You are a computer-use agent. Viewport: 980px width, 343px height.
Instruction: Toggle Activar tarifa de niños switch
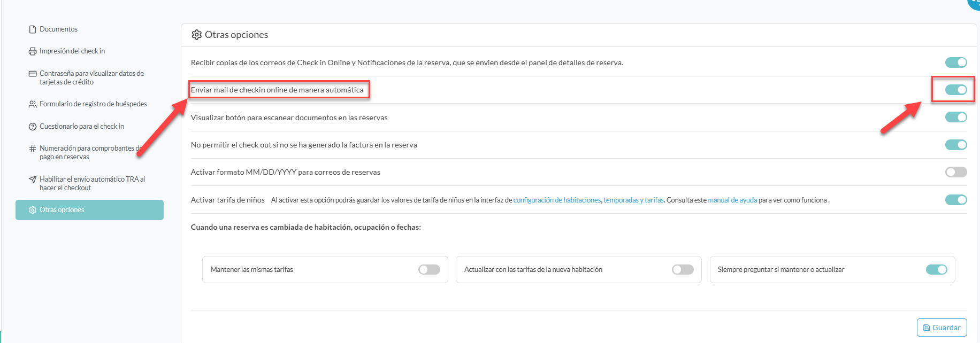(955, 200)
